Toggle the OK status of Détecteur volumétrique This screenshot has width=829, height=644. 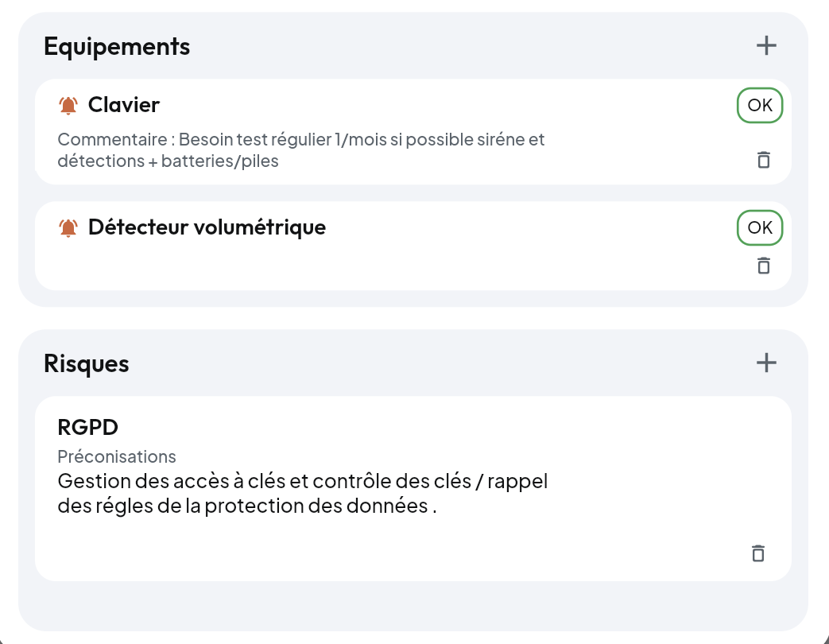pos(760,228)
